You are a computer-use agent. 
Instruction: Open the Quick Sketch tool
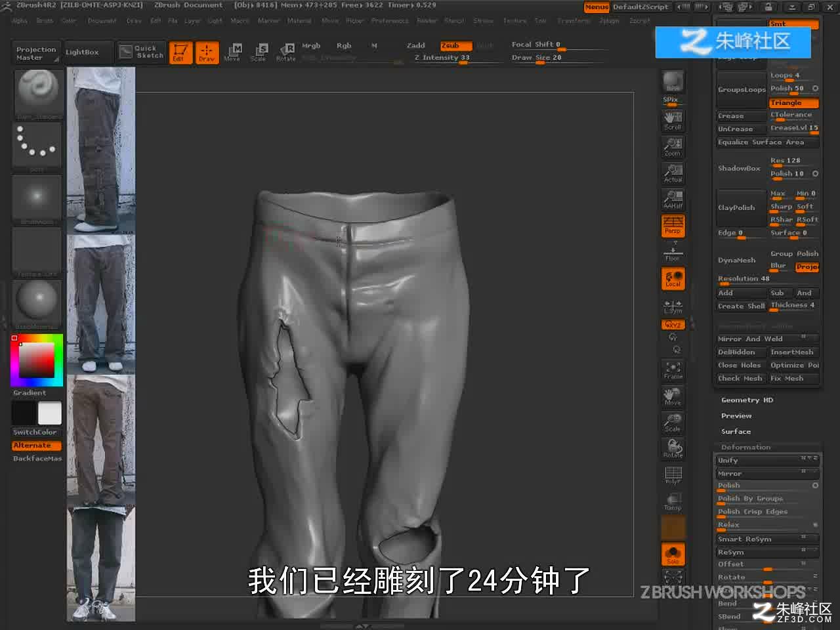[x=142, y=52]
